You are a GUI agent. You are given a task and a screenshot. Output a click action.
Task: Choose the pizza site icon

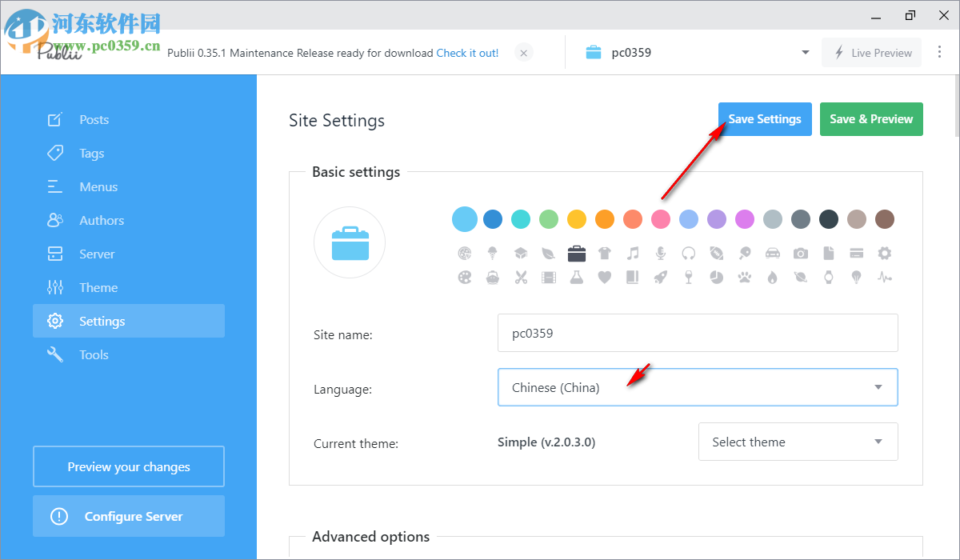tap(465, 254)
